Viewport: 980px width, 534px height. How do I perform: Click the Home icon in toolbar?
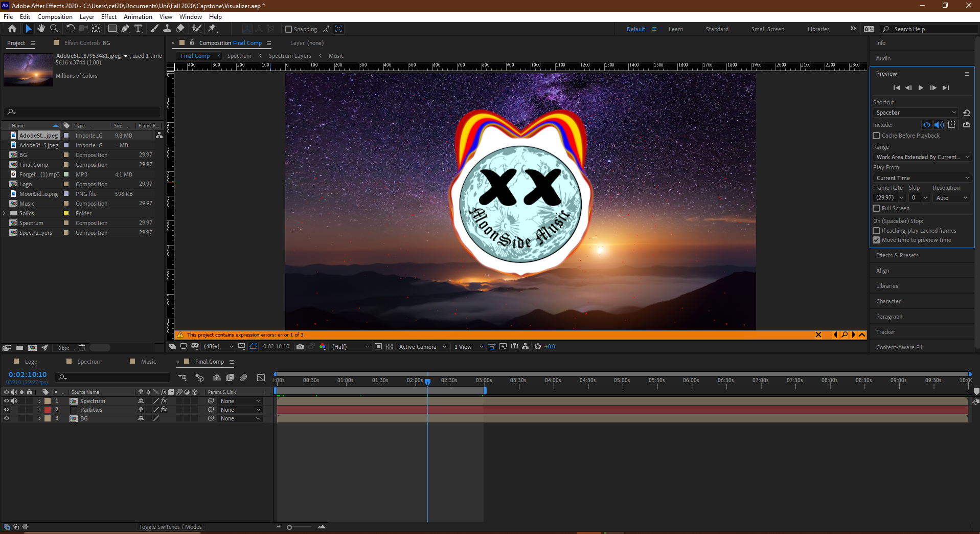pos(12,29)
